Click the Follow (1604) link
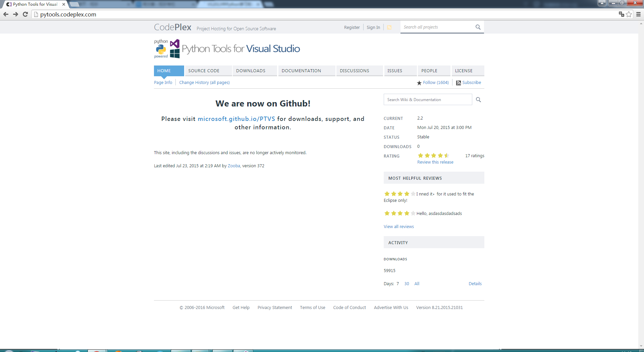The height and width of the screenshot is (352, 644). [x=436, y=83]
